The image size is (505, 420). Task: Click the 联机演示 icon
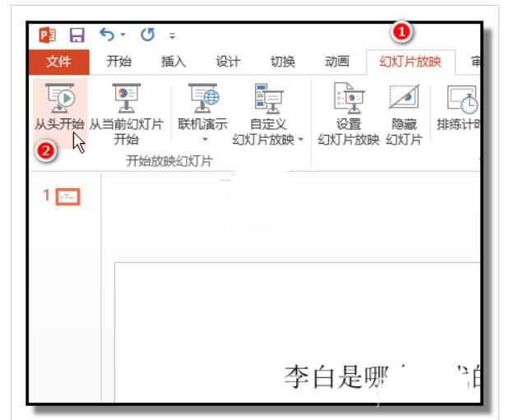click(203, 99)
